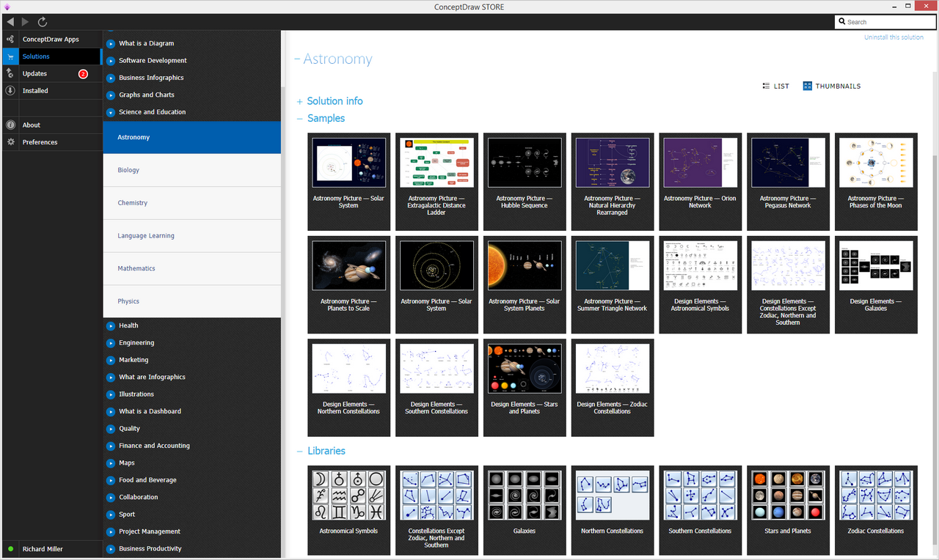The height and width of the screenshot is (560, 939).
Task: Collapse the Samples section
Action: 325,118
